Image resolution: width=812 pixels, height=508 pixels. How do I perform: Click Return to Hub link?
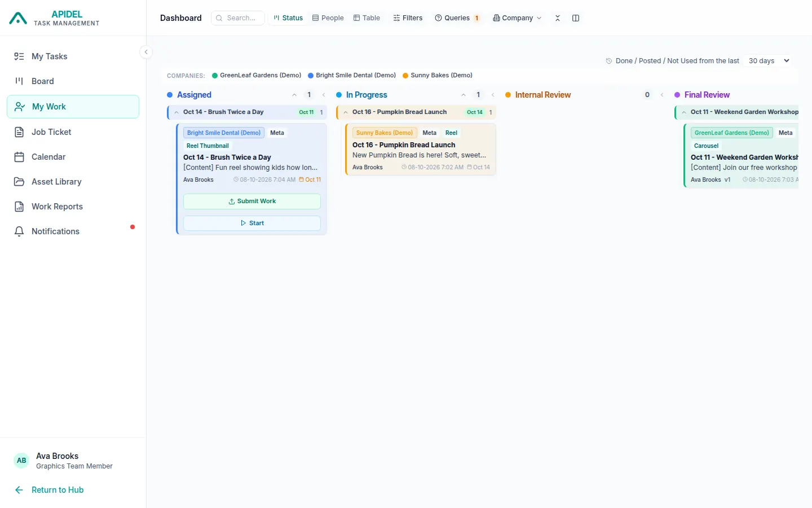pyautogui.click(x=58, y=490)
